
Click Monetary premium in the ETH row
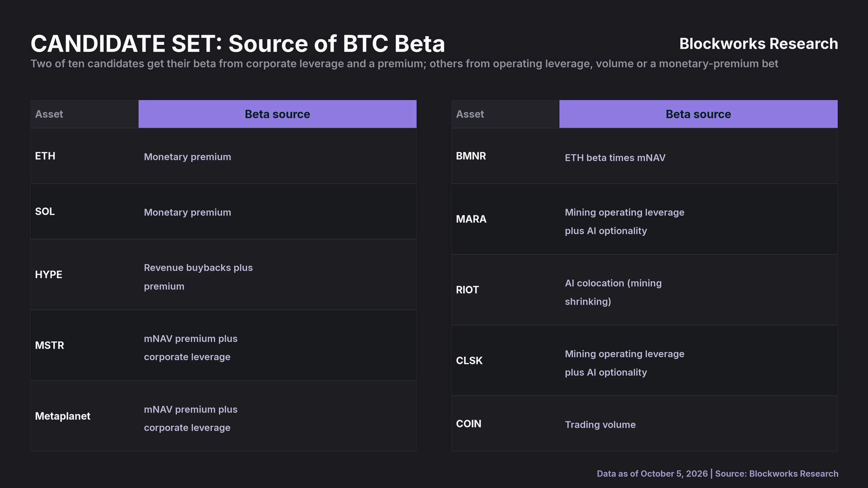tap(188, 157)
